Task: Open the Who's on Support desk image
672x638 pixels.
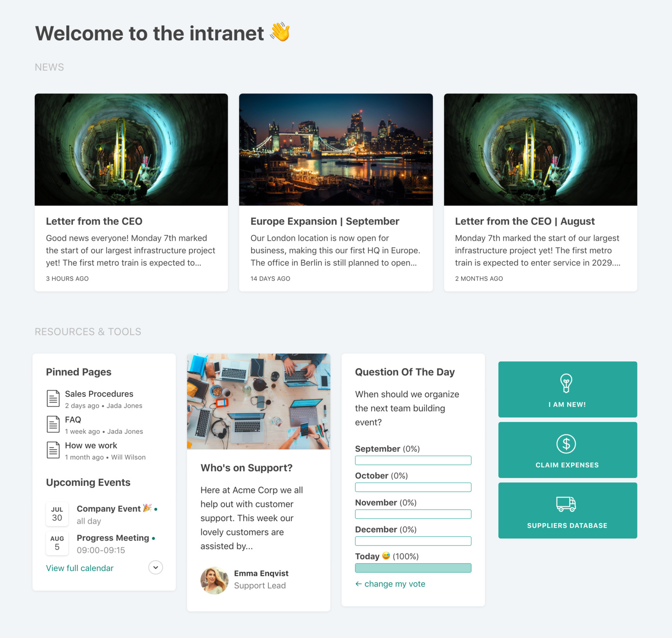Action: pos(259,401)
